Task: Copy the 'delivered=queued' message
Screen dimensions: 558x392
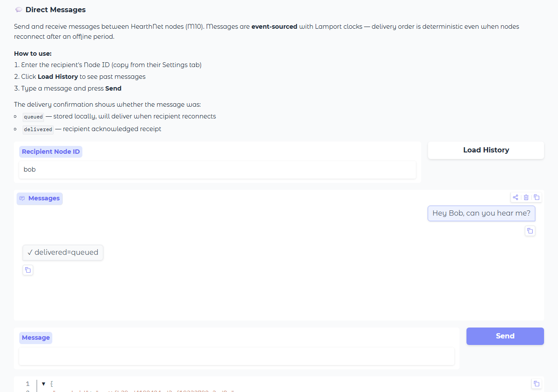Action: [28, 270]
